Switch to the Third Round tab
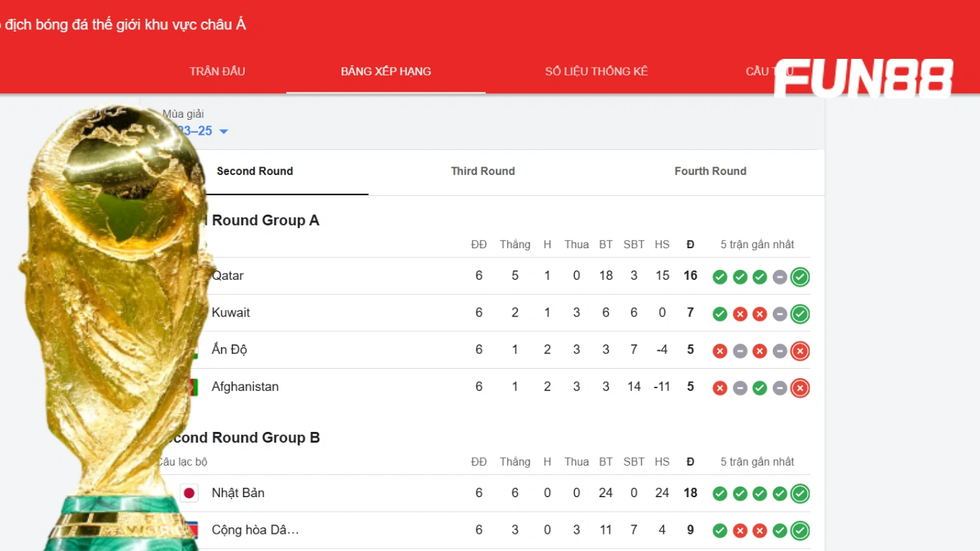980x551 pixels. 483,171
